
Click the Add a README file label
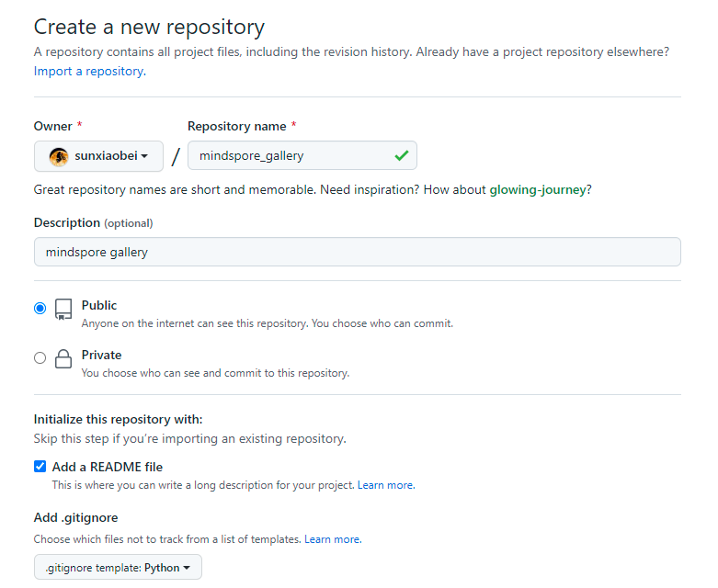click(107, 467)
